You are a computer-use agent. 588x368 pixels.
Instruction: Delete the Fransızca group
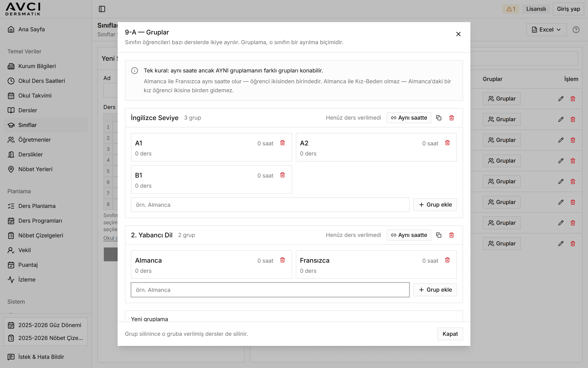[447, 260]
